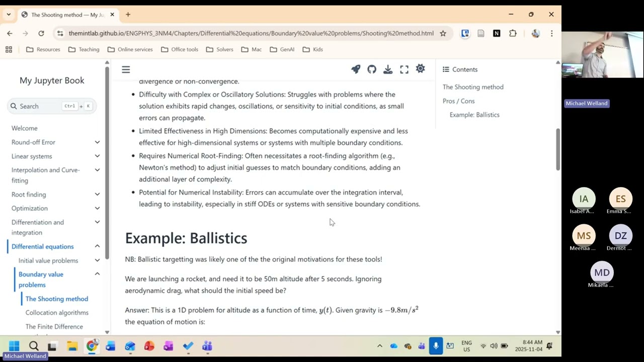
Task: Open Chrome's three-dot menu
Action: [x=551, y=33]
